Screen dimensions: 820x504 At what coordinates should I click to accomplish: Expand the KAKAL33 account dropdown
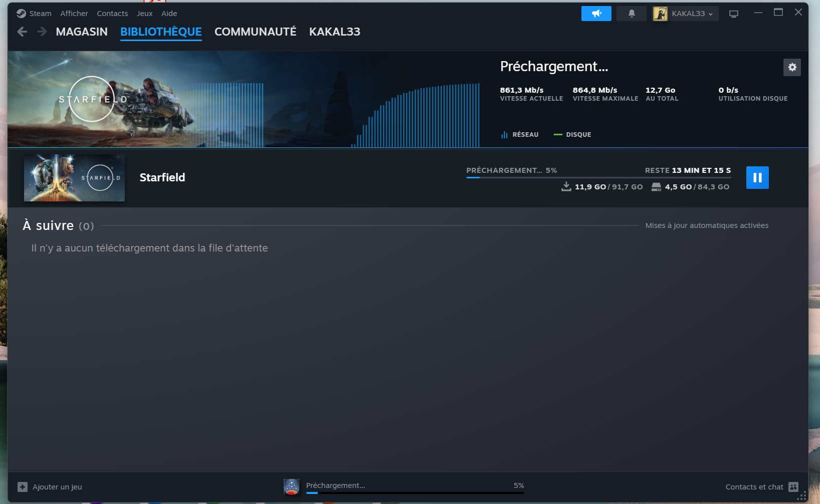pos(692,14)
